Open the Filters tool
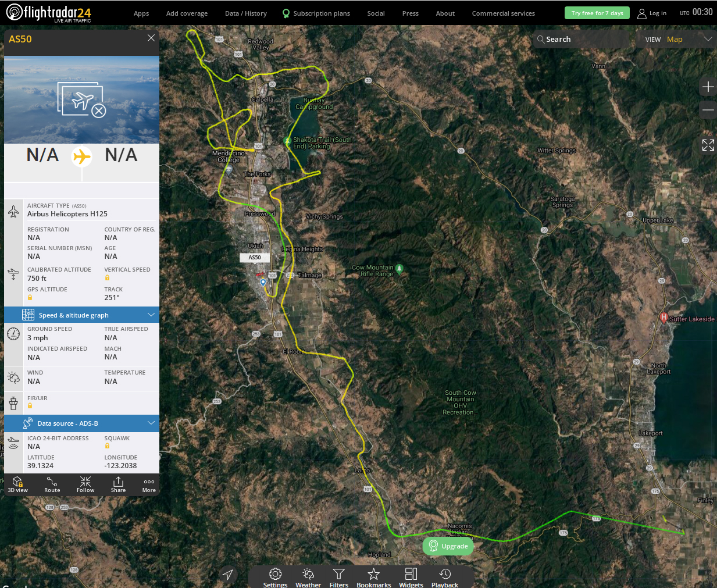This screenshot has height=588, width=717. point(338,577)
